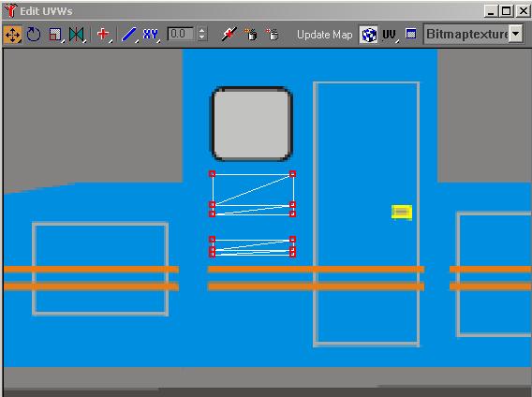Click the Target Weld icon

[x=229, y=35]
